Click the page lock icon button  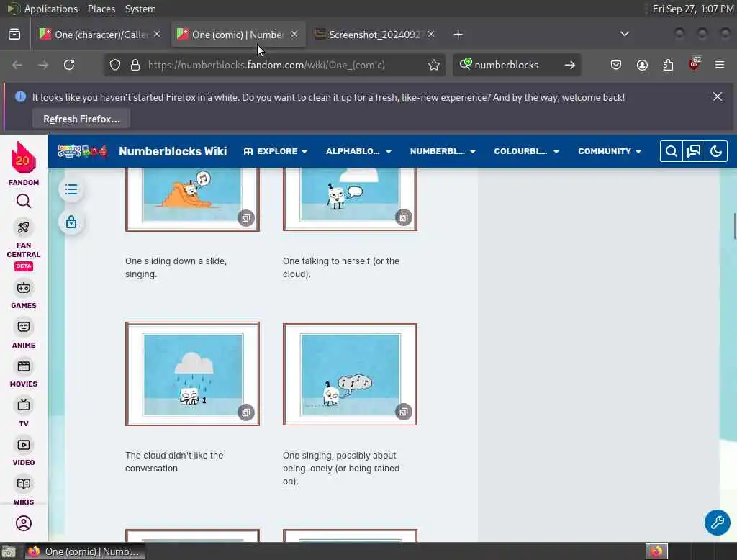pyautogui.click(x=71, y=222)
